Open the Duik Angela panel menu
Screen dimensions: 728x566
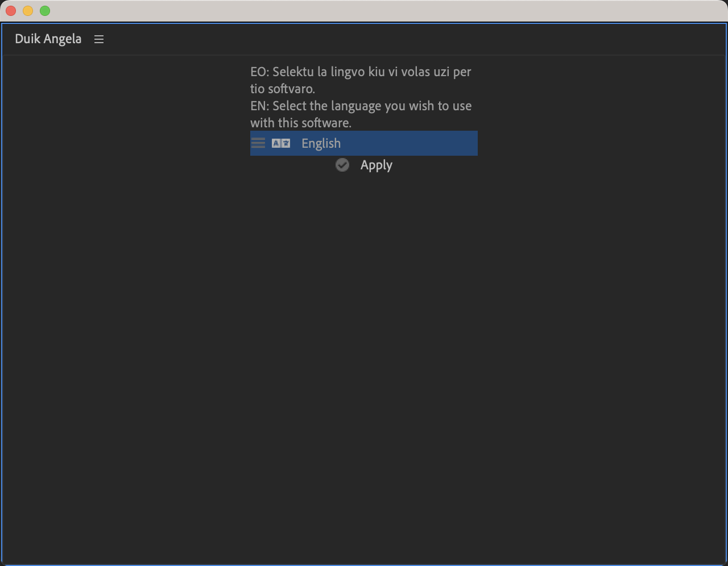point(99,39)
